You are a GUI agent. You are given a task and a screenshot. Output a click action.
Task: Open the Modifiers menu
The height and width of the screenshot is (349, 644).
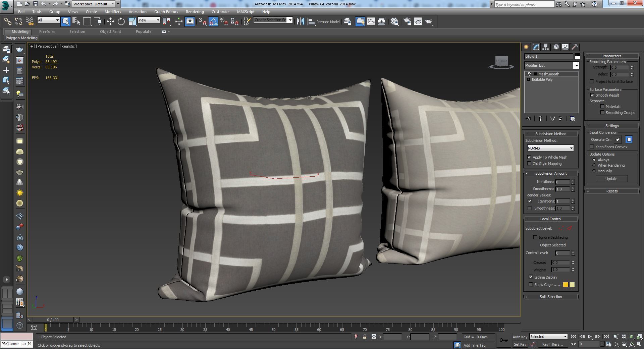(113, 12)
